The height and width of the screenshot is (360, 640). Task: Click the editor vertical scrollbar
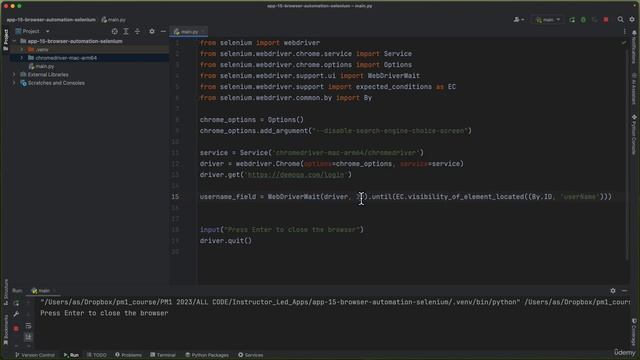click(x=627, y=155)
